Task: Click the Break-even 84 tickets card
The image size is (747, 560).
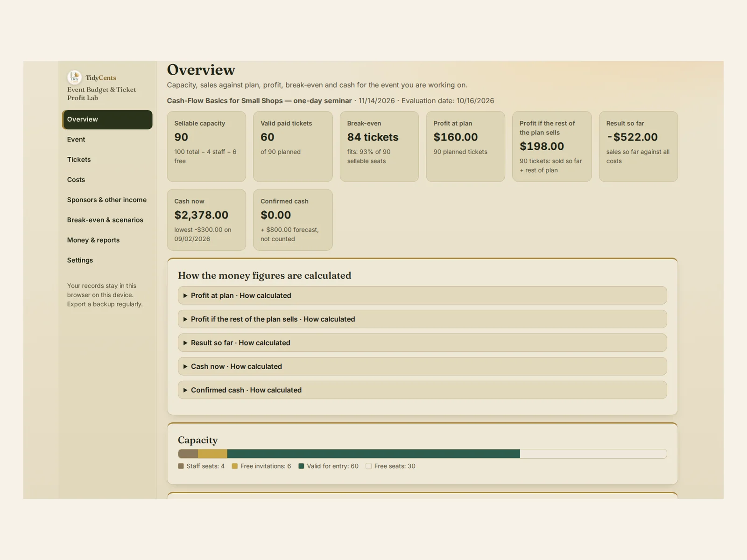Action: pos(379,147)
